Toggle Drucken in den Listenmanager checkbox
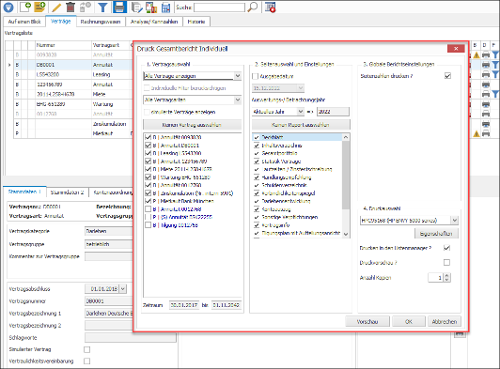 pos(447,248)
